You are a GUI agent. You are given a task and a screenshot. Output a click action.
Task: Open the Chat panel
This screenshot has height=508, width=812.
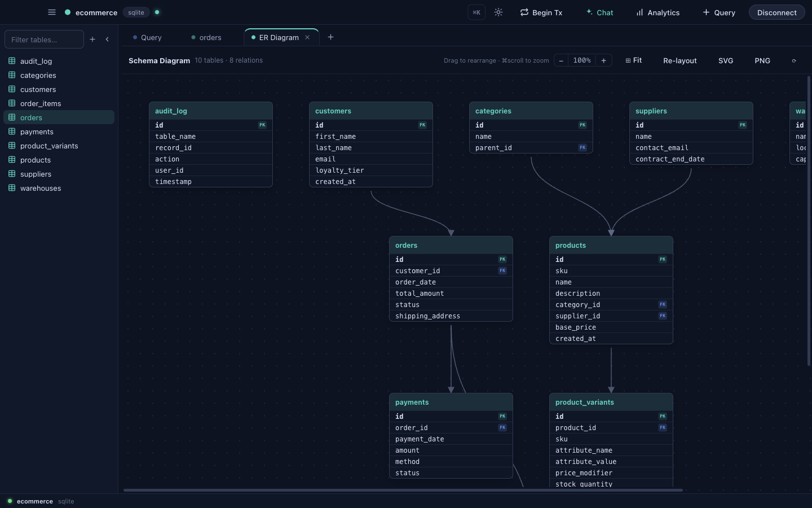pos(600,12)
